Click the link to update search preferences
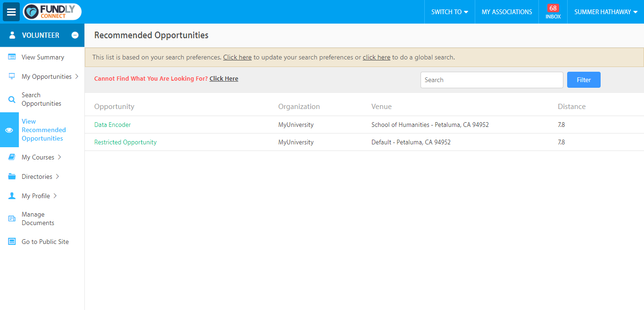This screenshot has width=644, height=310. [x=237, y=58]
